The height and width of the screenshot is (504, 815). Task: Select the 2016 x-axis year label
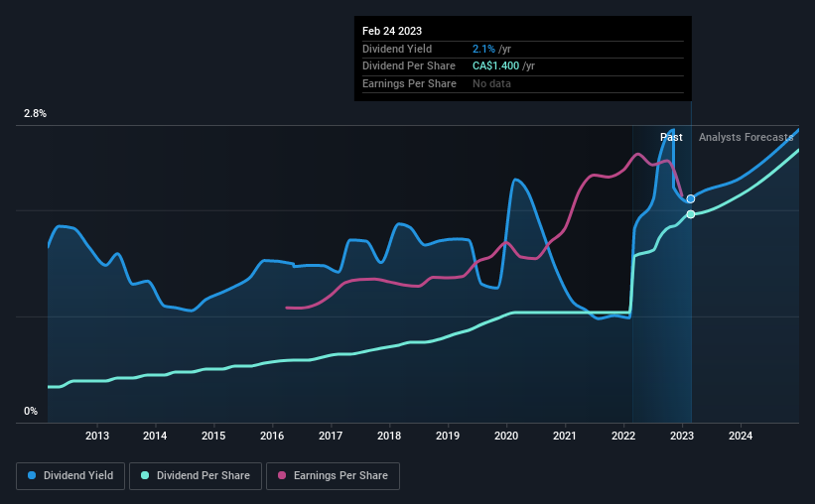(x=272, y=436)
